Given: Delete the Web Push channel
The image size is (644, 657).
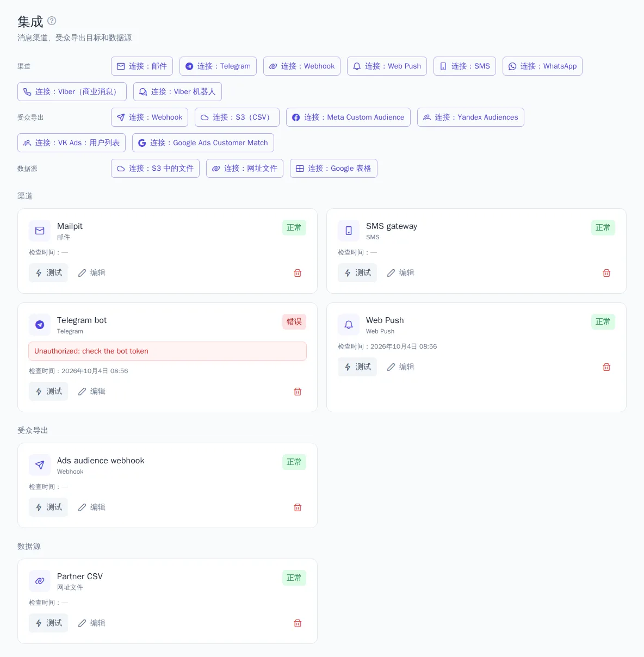Looking at the screenshot, I should pos(606,367).
